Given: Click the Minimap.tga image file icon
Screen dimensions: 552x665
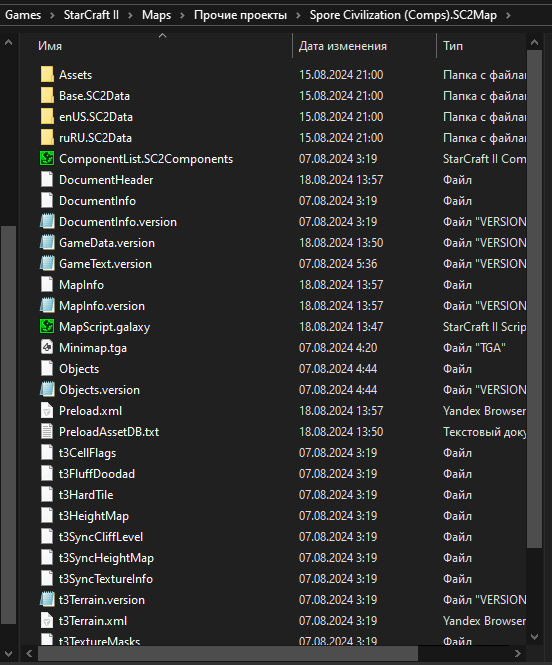Looking at the screenshot, I should coord(47,348).
